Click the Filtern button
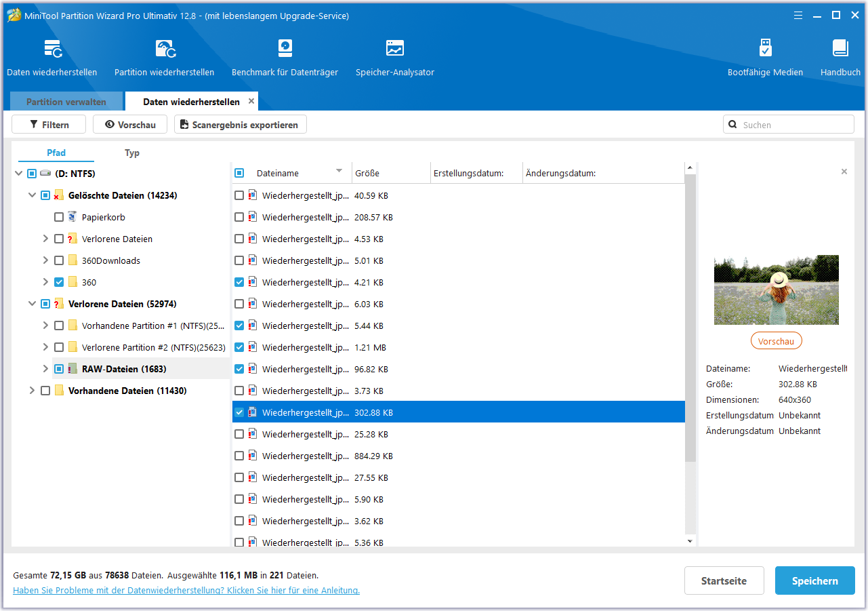This screenshot has width=868, height=611. point(49,125)
